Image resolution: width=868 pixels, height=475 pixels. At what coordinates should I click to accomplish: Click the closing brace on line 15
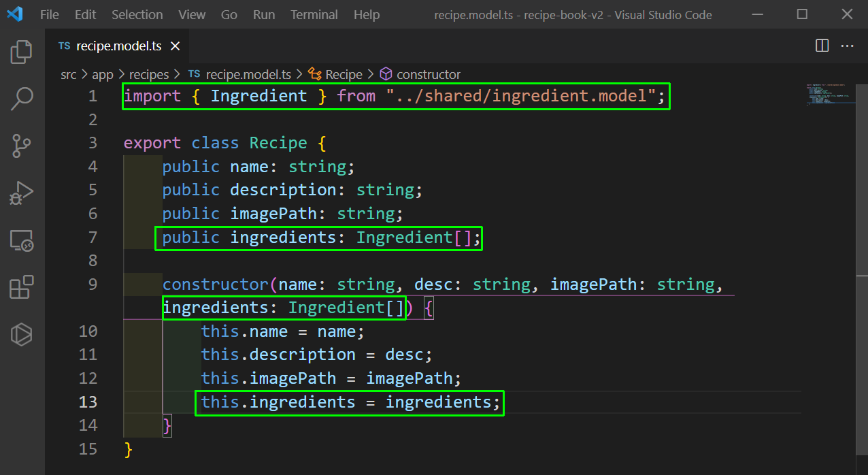(x=129, y=449)
